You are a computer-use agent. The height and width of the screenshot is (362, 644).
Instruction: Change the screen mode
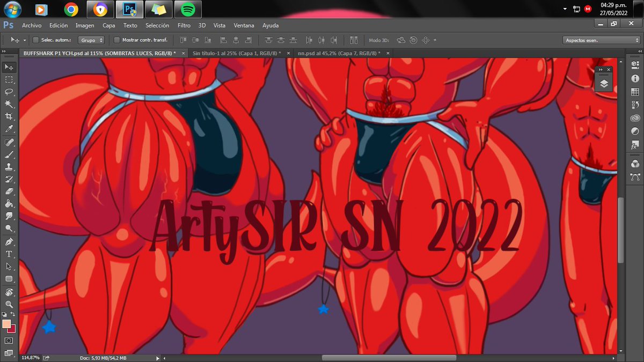(x=9, y=352)
